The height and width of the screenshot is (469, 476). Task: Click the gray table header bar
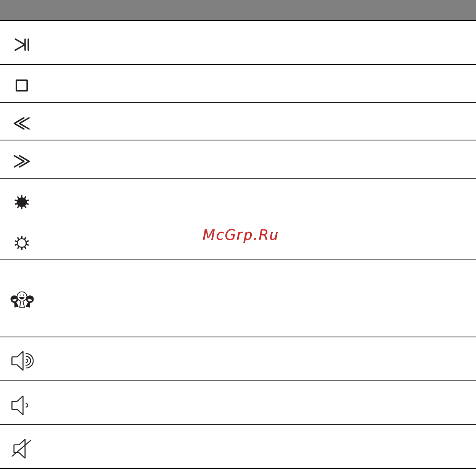[x=238, y=10]
